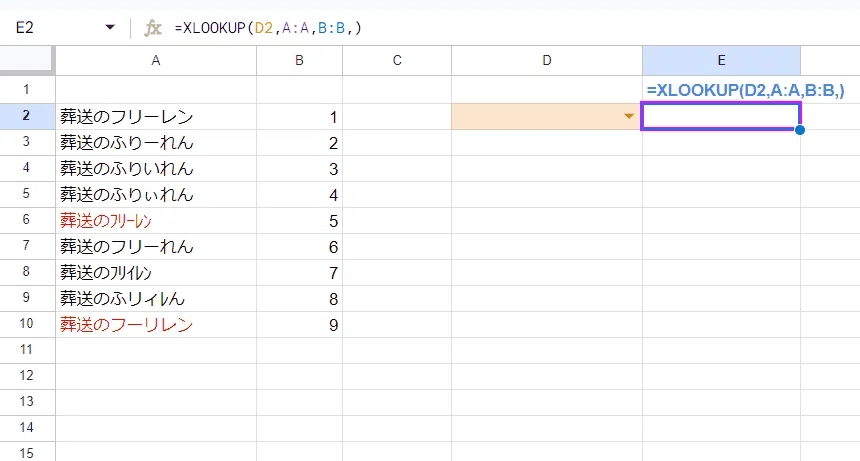Click cell B6 with value 5

[x=299, y=220]
